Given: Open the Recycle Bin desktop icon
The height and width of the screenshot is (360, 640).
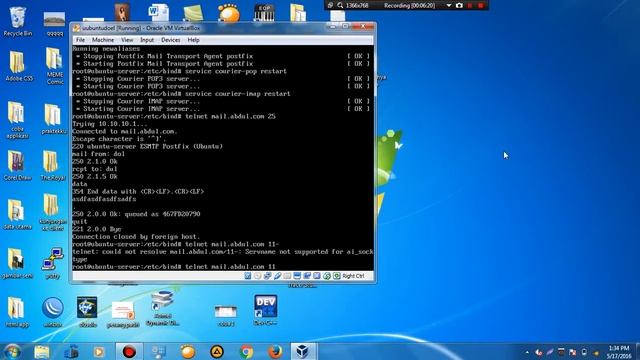Looking at the screenshot, I should [x=18, y=21].
